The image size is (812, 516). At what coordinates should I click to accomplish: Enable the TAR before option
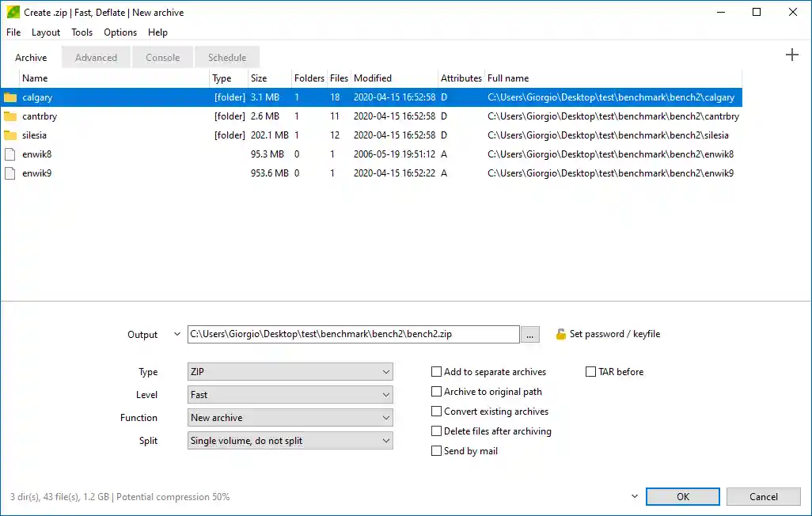[x=590, y=371]
